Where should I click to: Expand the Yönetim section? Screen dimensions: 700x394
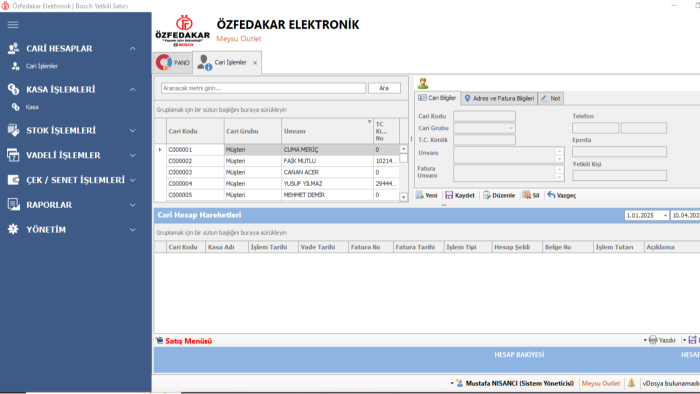[133, 229]
